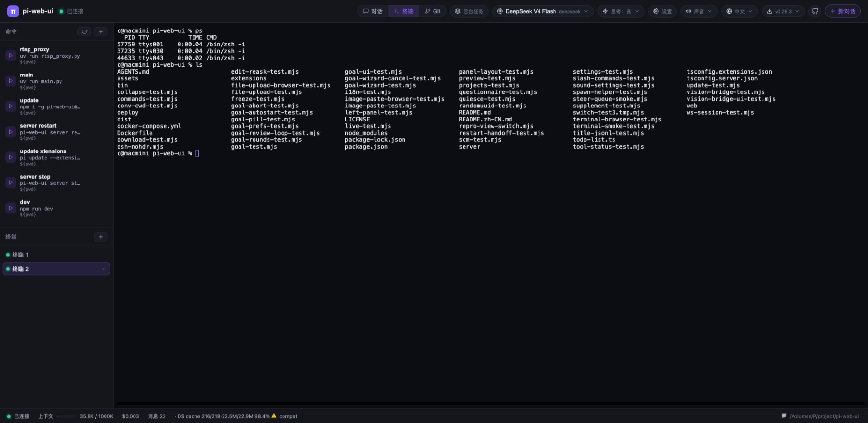This screenshot has height=423, width=868.
Task: Click the /Volumes/P/project/pi-web-ui path
Action: click(824, 416)
